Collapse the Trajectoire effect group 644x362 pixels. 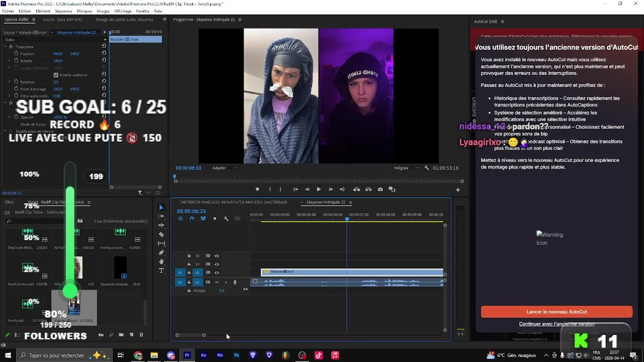5,47
